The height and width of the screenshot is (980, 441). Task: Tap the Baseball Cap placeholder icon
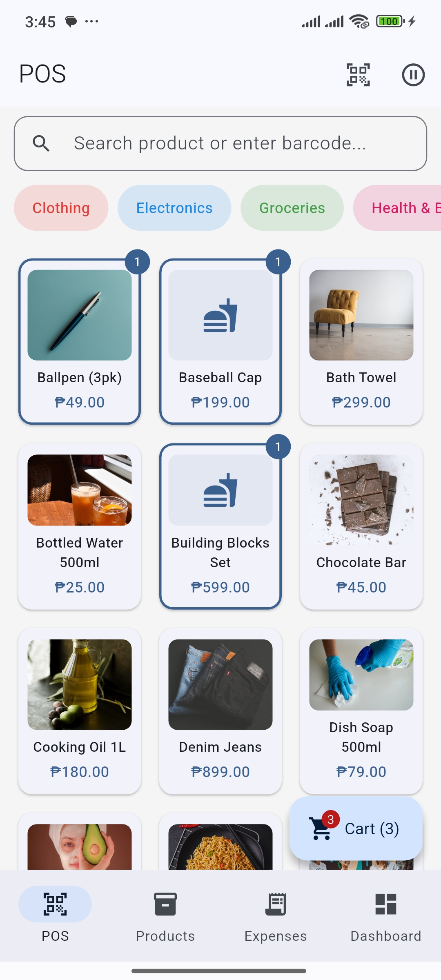coord(220,315)
